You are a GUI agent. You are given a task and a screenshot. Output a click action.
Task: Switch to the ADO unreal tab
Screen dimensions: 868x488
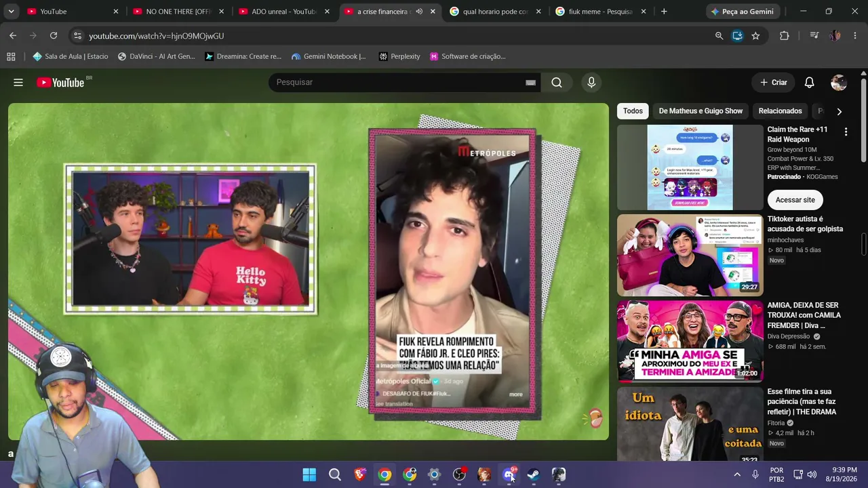tap(284, 12)
